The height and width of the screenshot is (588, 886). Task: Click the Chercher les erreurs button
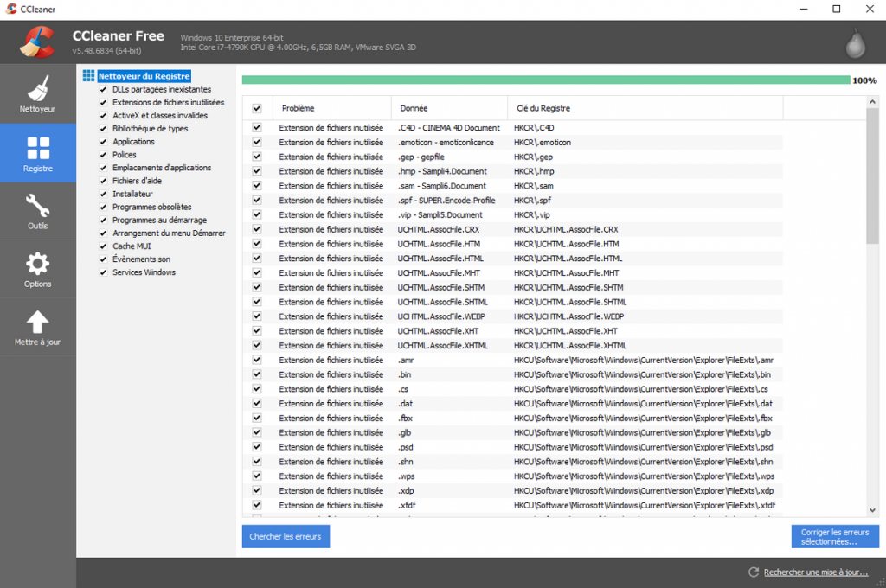286,536
